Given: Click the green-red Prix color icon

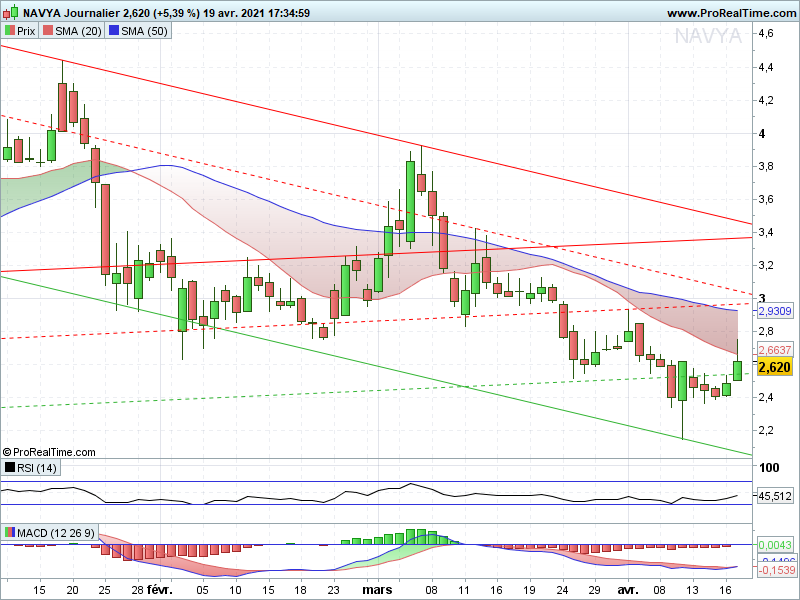Looking at the screenshot, I should pyautogui.click(x=10, y=31).
